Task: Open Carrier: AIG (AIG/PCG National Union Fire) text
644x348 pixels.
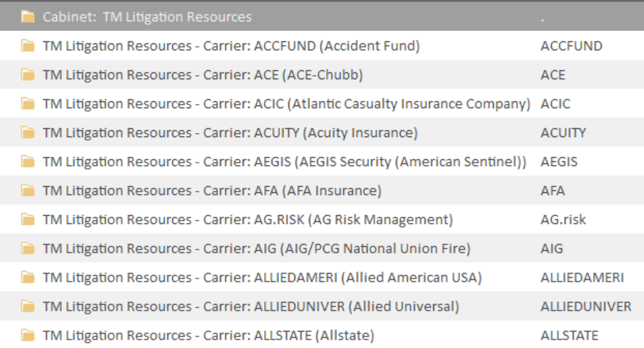Action: 256,249
